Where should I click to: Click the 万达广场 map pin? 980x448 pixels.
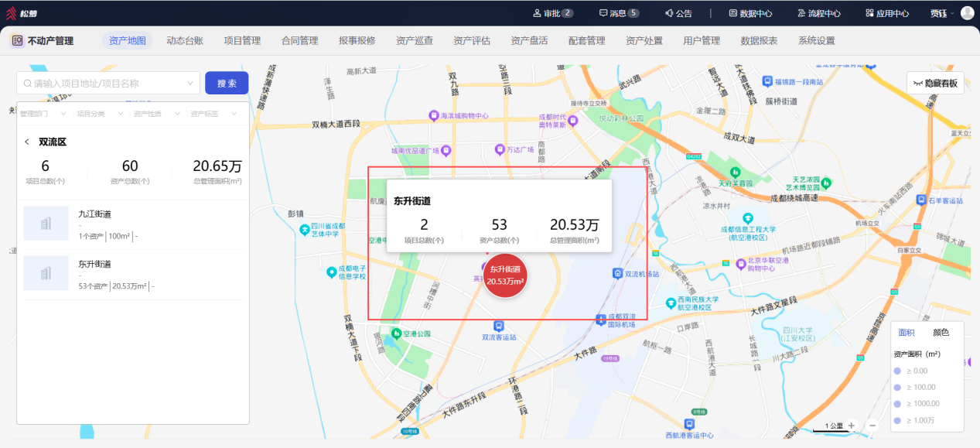pyautogui.click(x=500, y=149)
